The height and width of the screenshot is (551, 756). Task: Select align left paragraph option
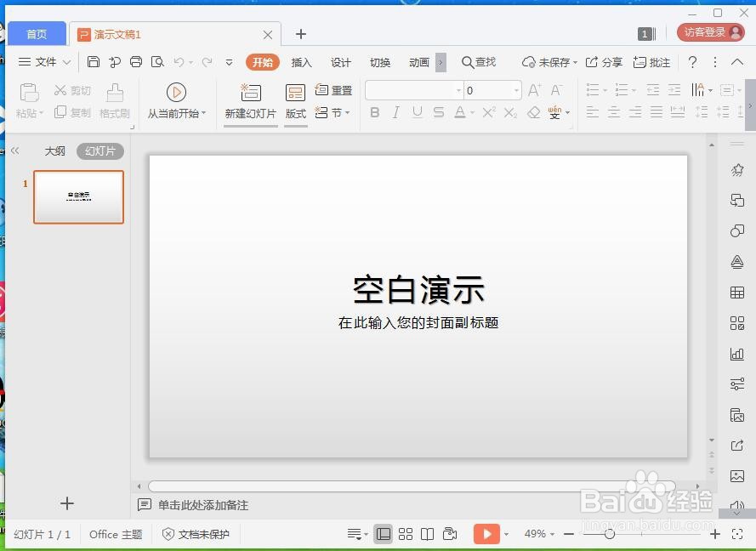pyautogui.click(x=593, y=113)
